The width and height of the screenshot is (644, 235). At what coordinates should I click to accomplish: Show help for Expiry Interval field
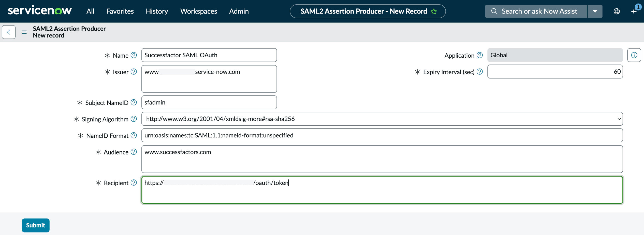tap(480, 72)
